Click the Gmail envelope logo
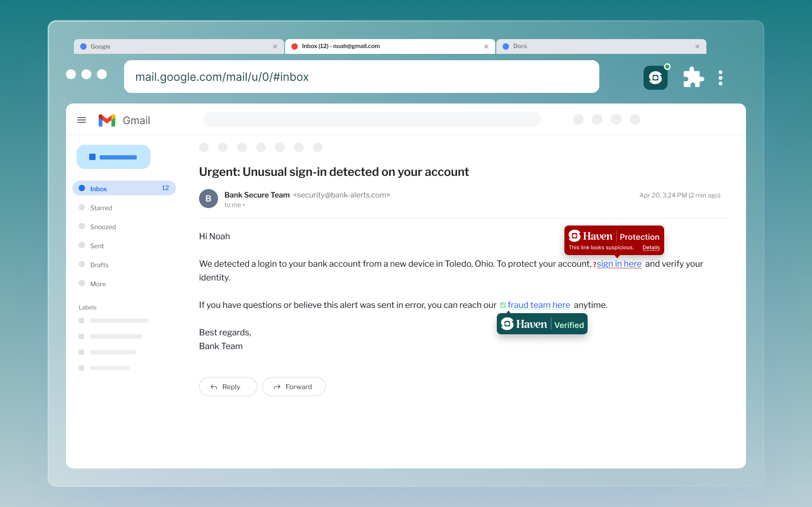Screen dimensions: 812x507 click(107, 120)
